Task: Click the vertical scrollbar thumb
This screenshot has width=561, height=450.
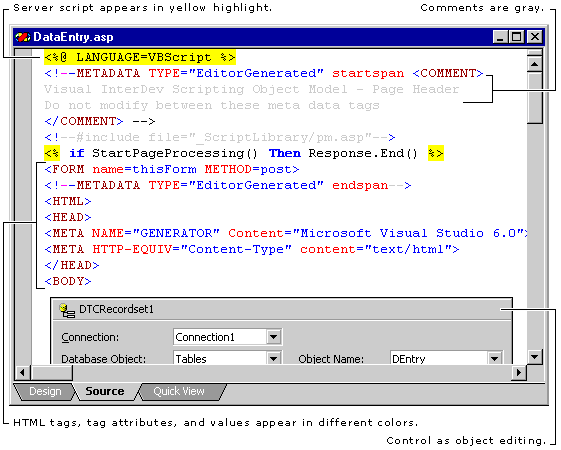Action: (x=535, y=98)
